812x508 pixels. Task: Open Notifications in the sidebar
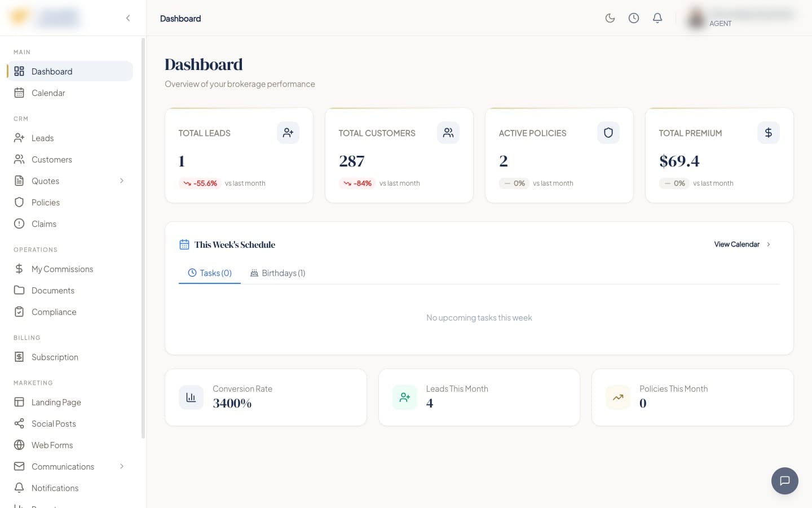point(70,488)
